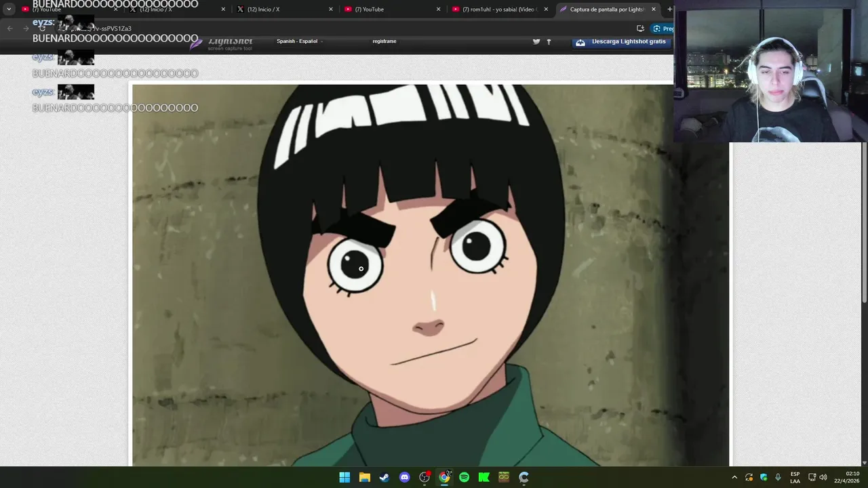Open the ESP LAA keyboard language switcher
This screenshot has width=868, height=488.
tap(795, 477)
